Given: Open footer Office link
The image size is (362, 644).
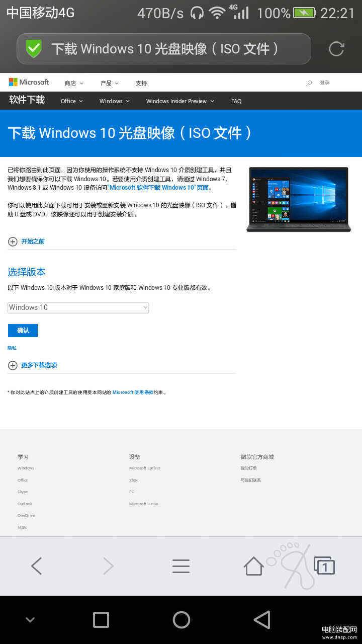Looking at the screenshot, I should (x=23, y=480).
